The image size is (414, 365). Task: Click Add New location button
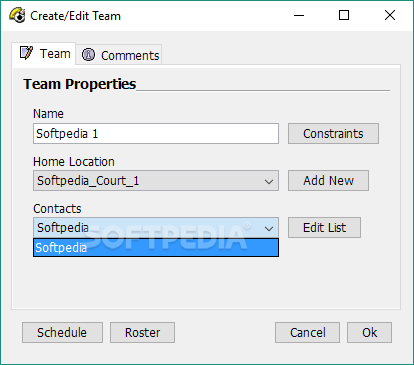[328, 181]
